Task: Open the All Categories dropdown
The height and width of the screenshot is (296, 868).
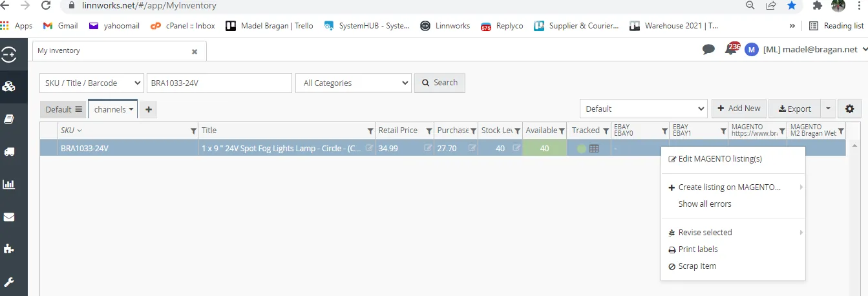Action: pyautogui.click(x=354, y=83)
